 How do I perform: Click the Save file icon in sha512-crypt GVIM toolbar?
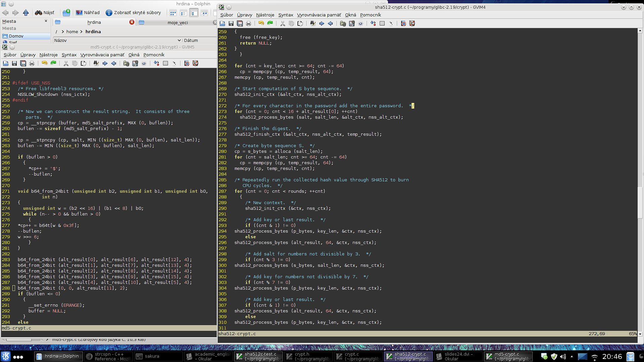point(231,23)
